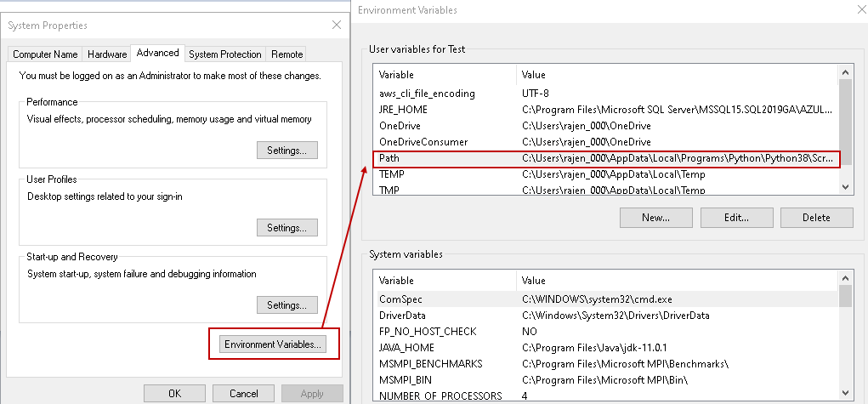Click New user variable button
Viewport: 868px width, 404px height.
click(655, 218)
